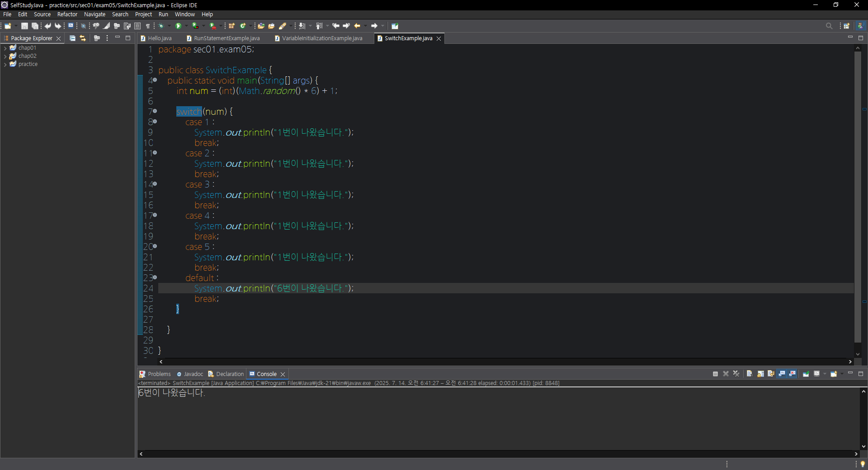
Task: Click the editor vertical scrollbar thumb
Action: (858, 197)
